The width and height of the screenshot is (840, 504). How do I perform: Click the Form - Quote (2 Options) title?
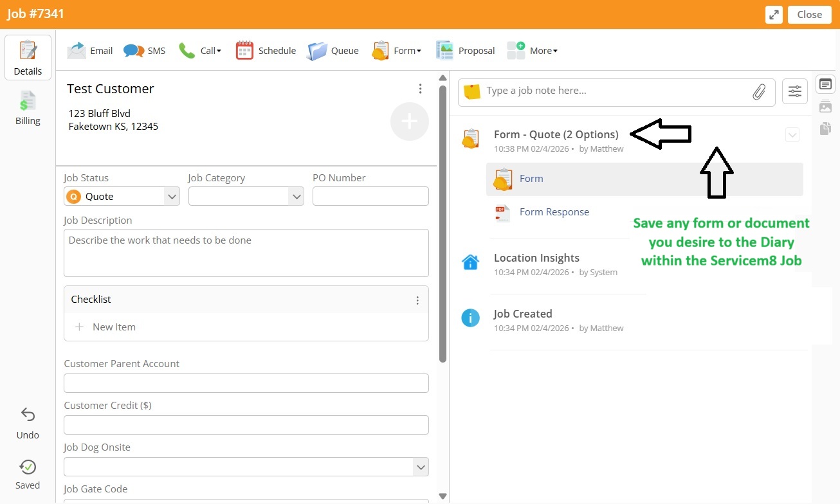556,134
